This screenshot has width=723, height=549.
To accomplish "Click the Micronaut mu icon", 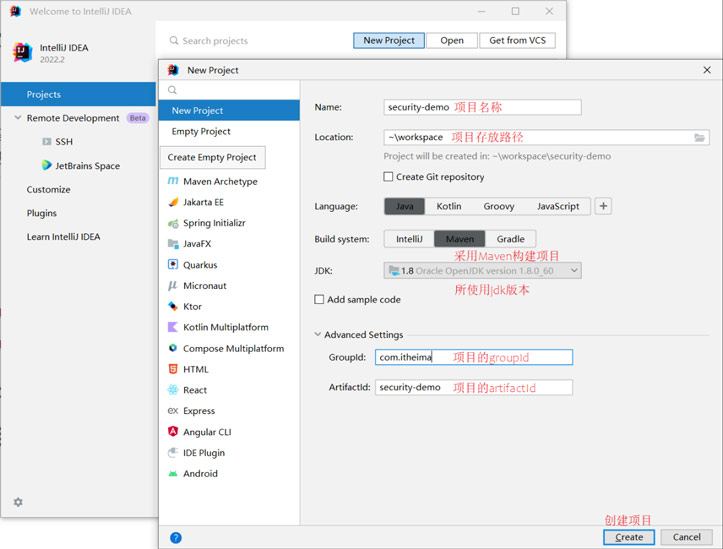I will [x=173, y=286].
